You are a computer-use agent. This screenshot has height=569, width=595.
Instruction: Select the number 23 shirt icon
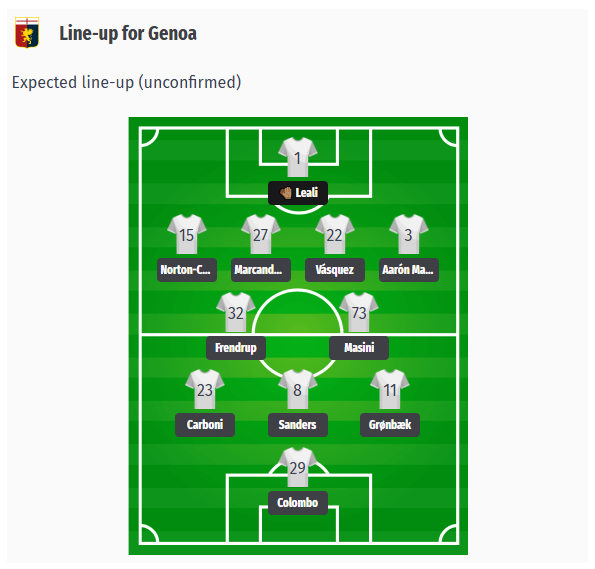point(205,389)
